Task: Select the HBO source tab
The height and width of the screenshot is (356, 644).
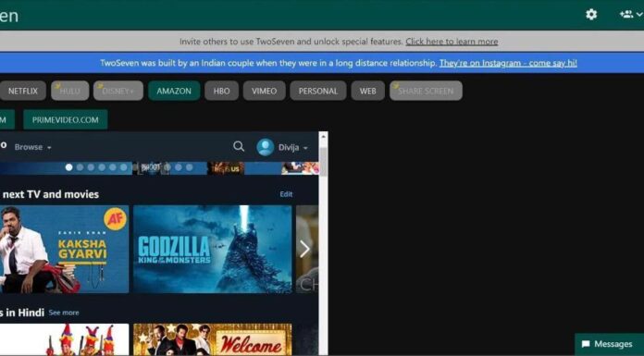Action: (x=221, y=91)
